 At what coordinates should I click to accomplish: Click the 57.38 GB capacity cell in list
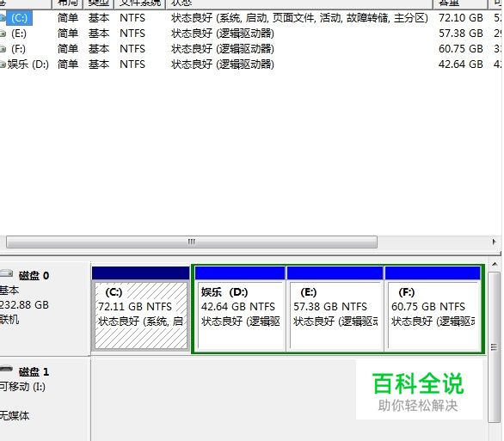pos(461,33)
